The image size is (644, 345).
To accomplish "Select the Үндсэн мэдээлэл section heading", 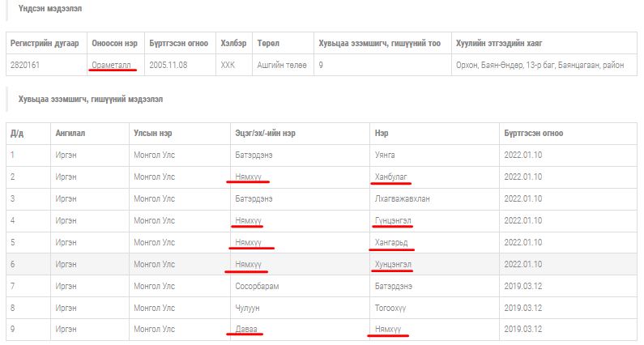I will point(49,8).
